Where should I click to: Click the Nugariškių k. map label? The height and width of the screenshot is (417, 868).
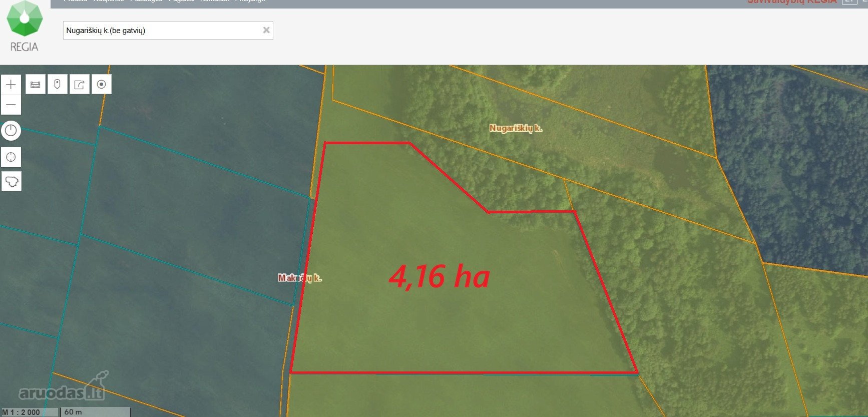pos(516,128)
